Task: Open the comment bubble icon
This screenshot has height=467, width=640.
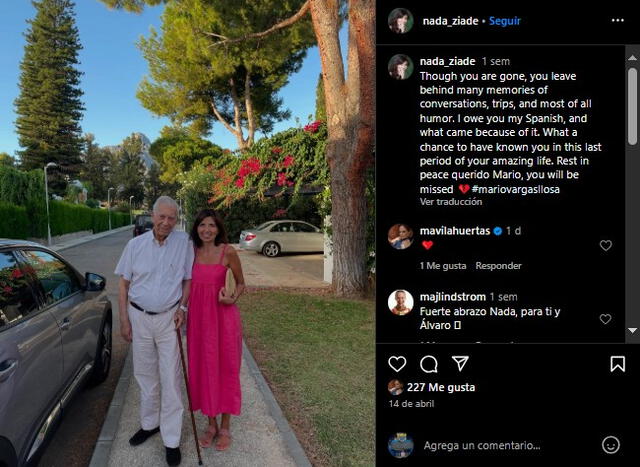Action: (429, 364)
